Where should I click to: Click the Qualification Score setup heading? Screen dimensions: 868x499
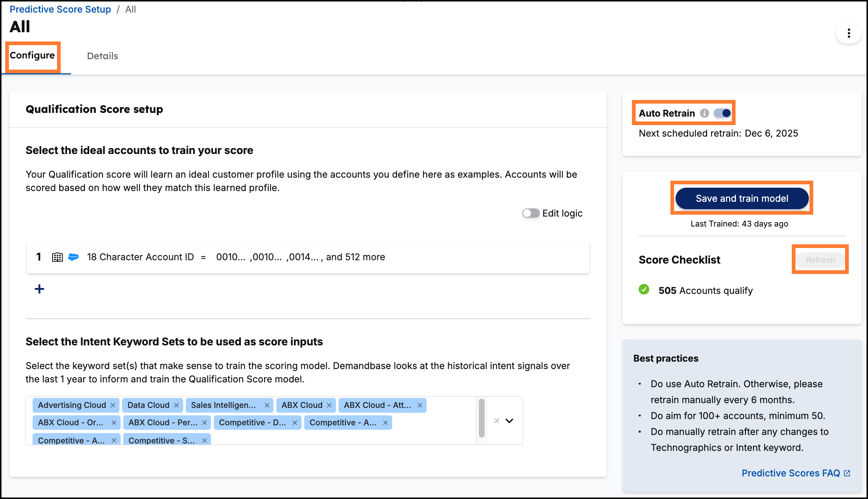tap(94, 109)
